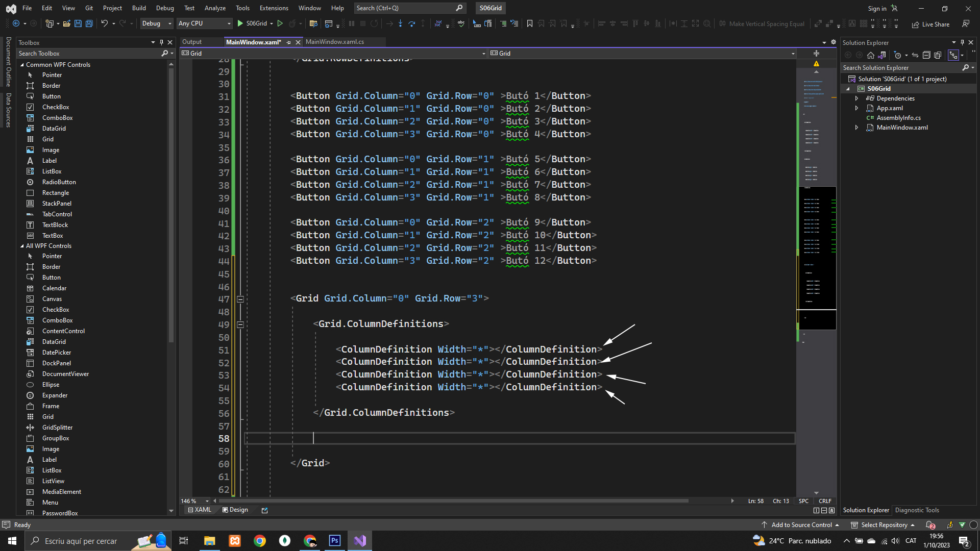Start debugging S06Grid with green play button
The height and width of the screenshot is (551, 980).
tap(240, 23)
